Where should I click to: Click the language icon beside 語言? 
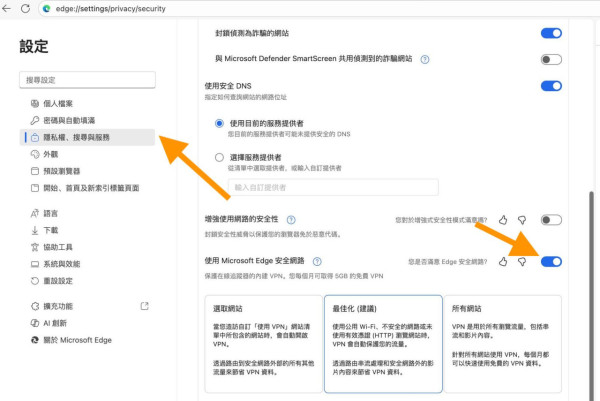click(x=35, y=213)
